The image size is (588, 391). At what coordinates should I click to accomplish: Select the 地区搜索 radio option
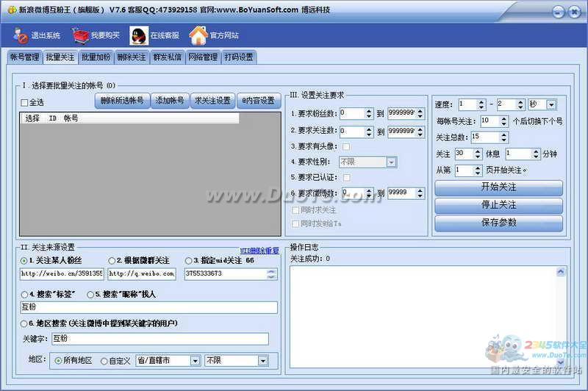pos(24,323)
